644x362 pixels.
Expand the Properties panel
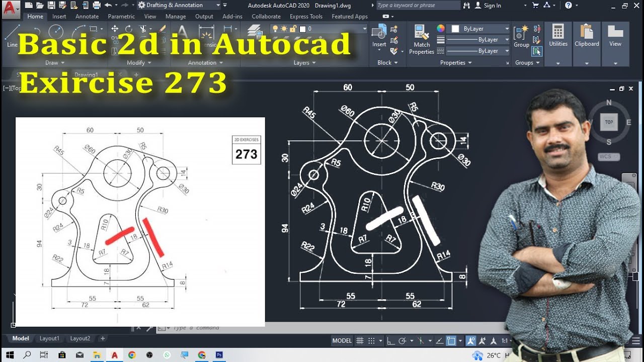pos(456,63)
